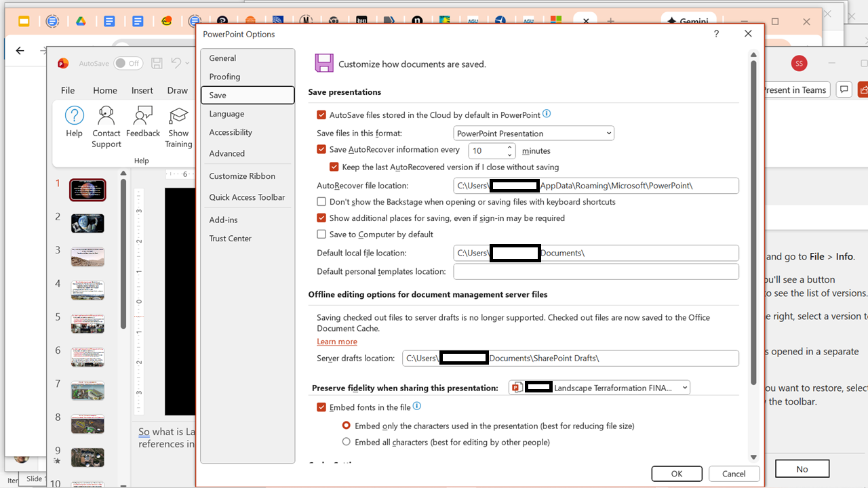Increase AutoRecover minutes with up arrow

510,146
